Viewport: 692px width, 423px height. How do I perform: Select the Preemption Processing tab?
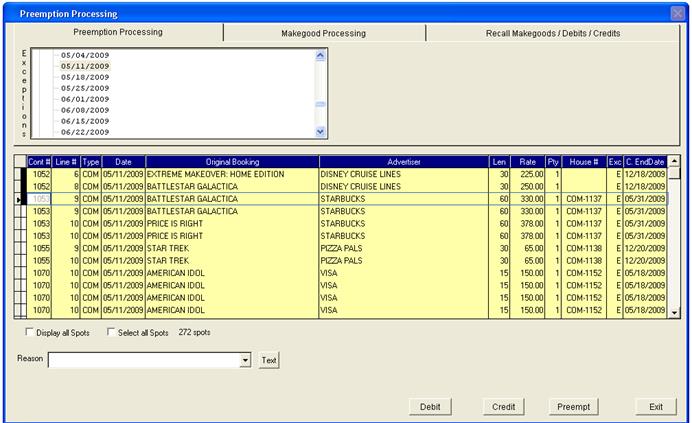pyautogui.click(x=119, y=33)
